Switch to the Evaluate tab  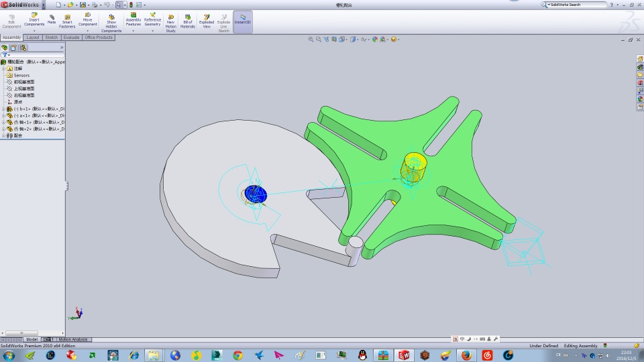[x=72, y=38]
